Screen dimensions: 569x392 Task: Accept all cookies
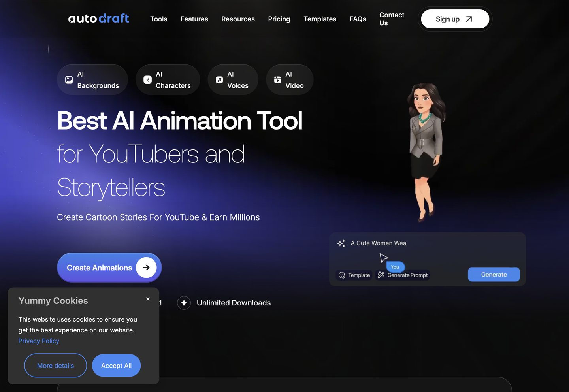116,366
